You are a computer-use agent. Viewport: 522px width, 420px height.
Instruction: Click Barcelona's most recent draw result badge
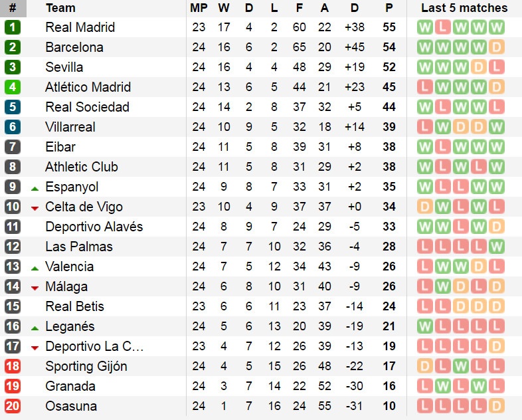[x=496, y=47]
